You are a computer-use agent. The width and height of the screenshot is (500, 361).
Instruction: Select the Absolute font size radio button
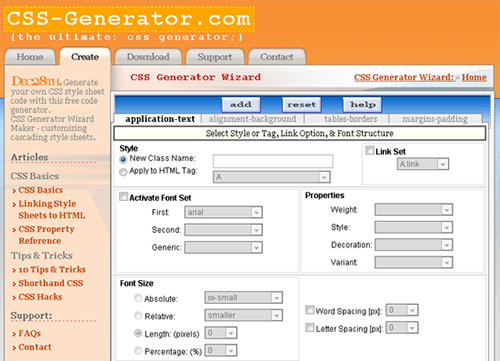coord(138,298)
